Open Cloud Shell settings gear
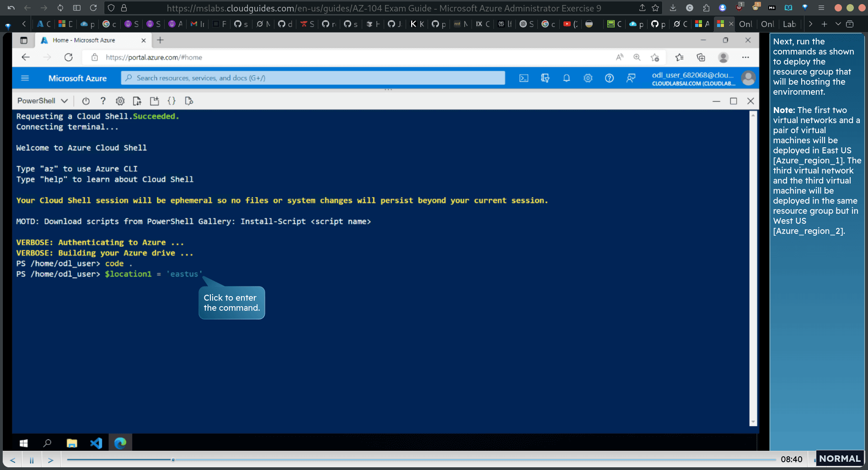The width and height of the screenshot is (868, 470). pyautogui.click(x=120, y=101)
